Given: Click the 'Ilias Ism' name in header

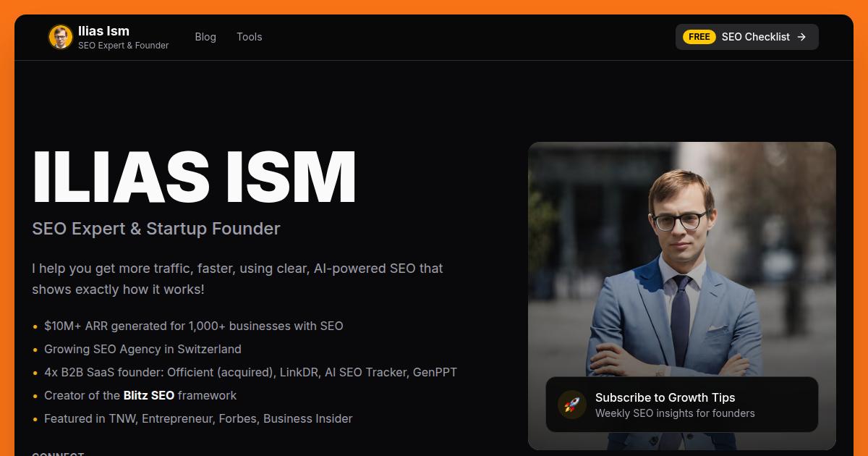Looking at the screenshot, I should click(x=103, y=30).
